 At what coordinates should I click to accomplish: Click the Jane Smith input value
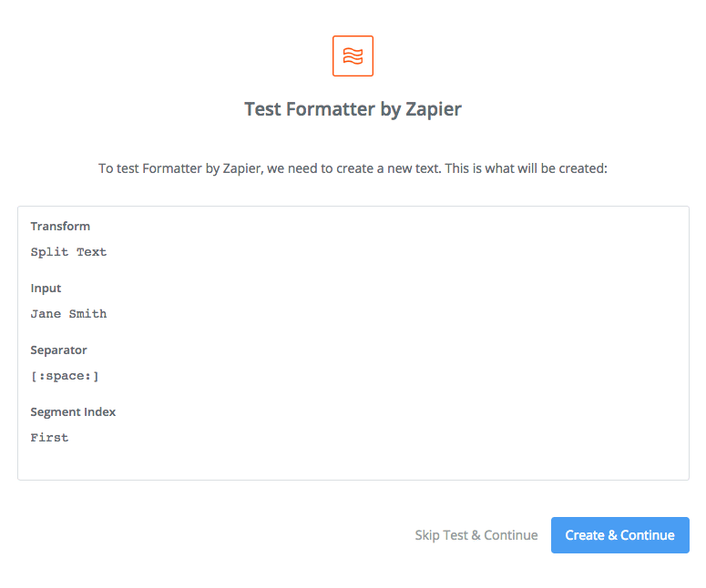point(68,314)
